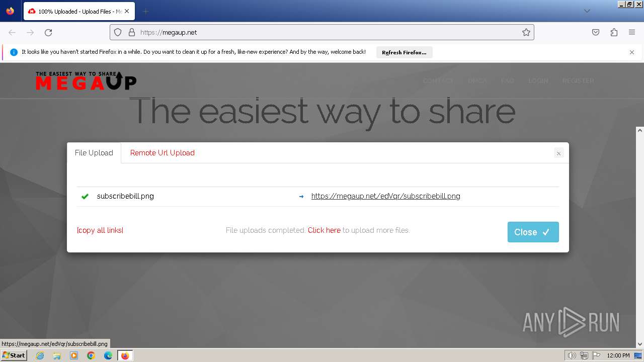Open the volume tray icon
The height and width of the screenshot is (362, 644).
pos(572,355)
